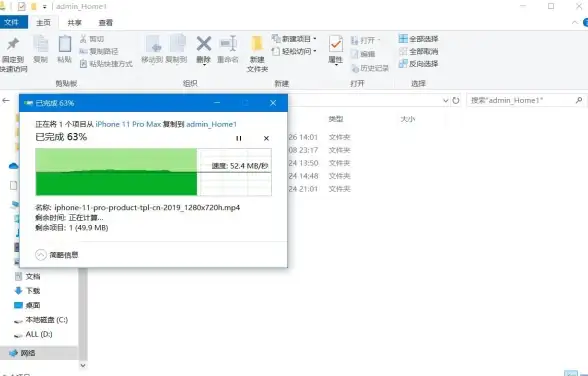
Task: Open Easy access dropdown
Action: pyautogui.click(x=294, y=51)
